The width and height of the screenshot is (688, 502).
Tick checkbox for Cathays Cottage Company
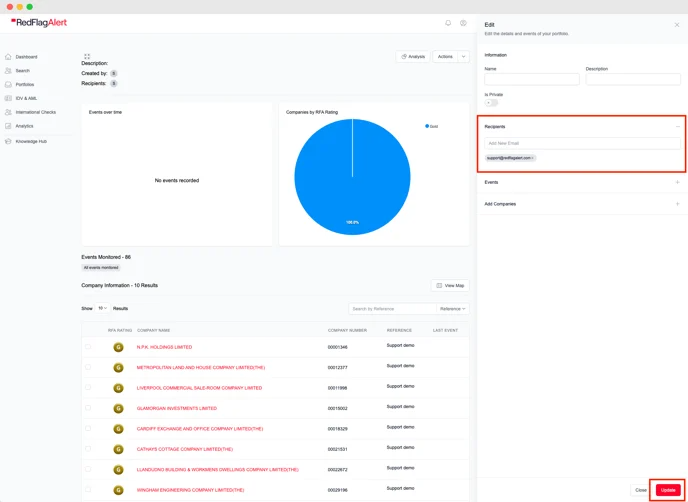point(88,448)
